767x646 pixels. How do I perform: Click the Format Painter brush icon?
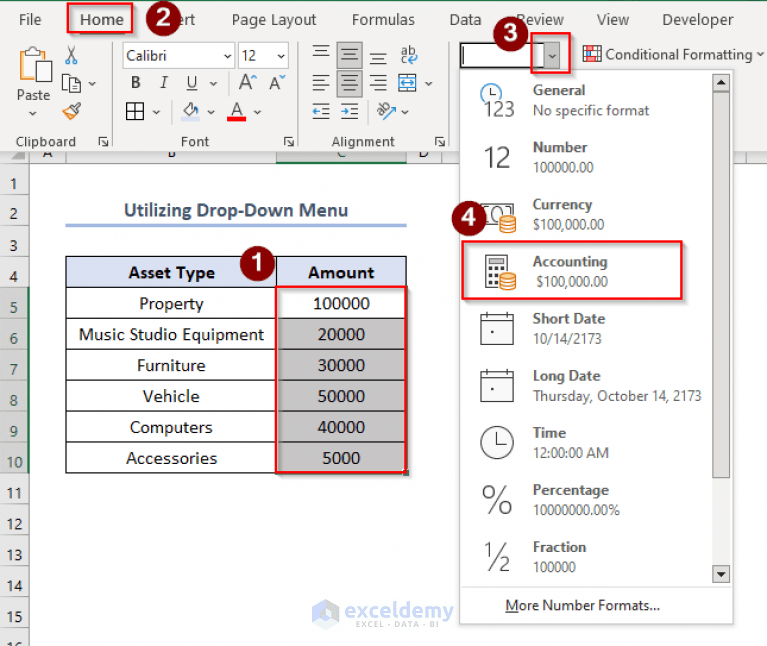pos(72,111)
